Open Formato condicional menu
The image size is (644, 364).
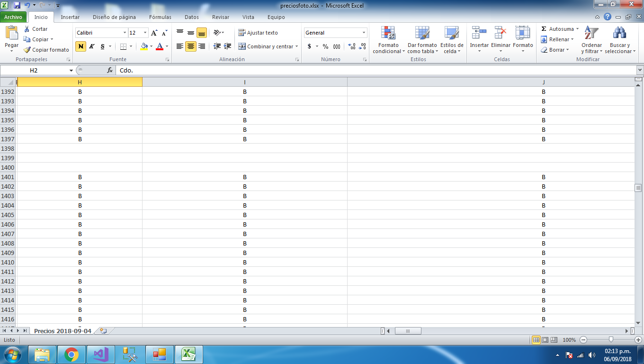[388, 40]
